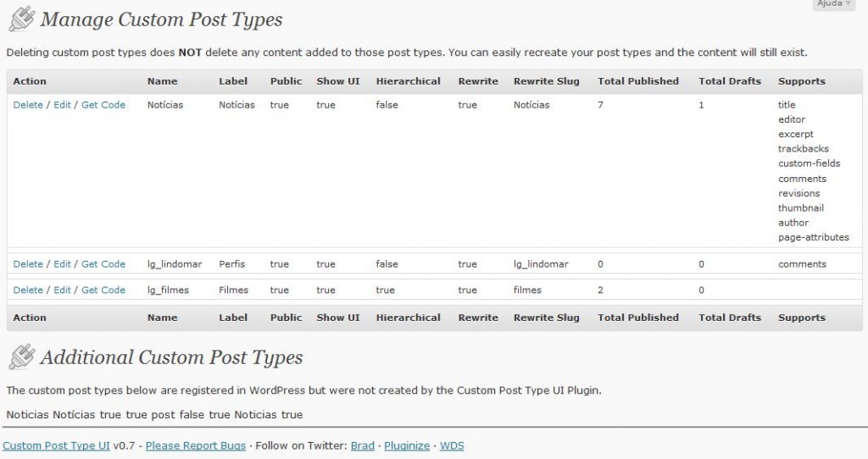Screen dimensions: 868x459
Task: Get Code for the lg_lindomar post type
Action: (x=103, y=264)
